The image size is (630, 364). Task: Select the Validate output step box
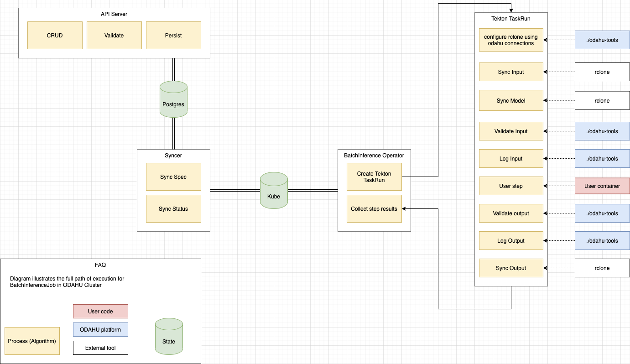(x=511, y=213)
